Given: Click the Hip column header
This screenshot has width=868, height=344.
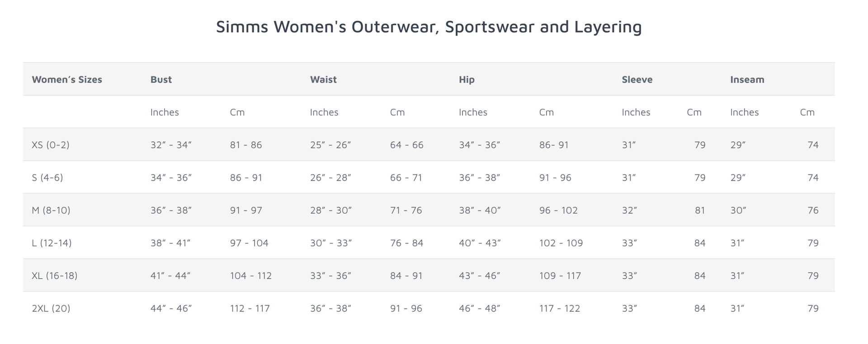Looking at the screenshot, I should point(467,79).
